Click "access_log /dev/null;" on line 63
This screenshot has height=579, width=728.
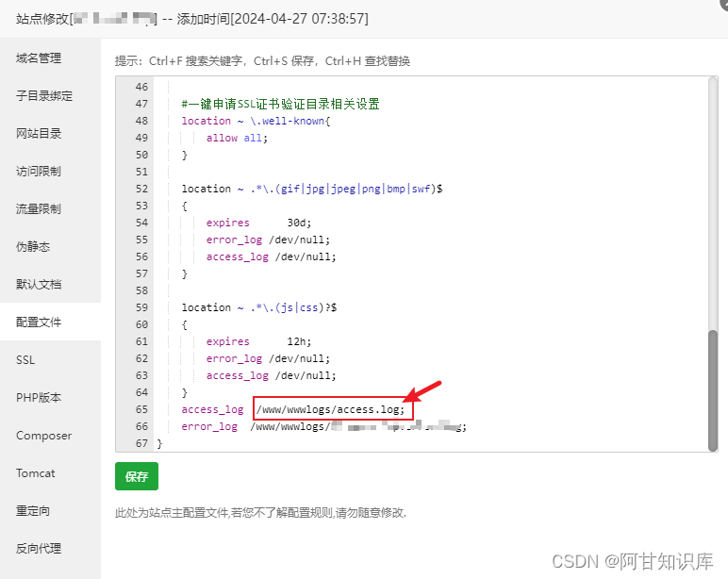272,375
